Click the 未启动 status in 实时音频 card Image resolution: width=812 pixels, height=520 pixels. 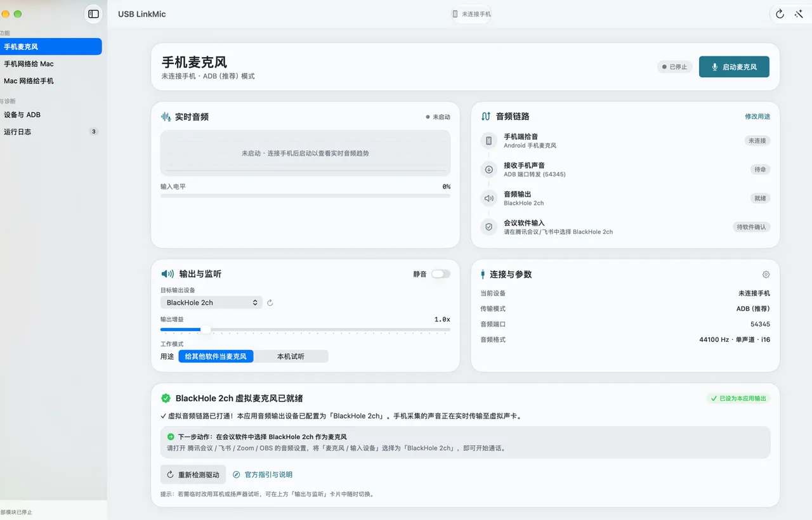pos(438,117)
